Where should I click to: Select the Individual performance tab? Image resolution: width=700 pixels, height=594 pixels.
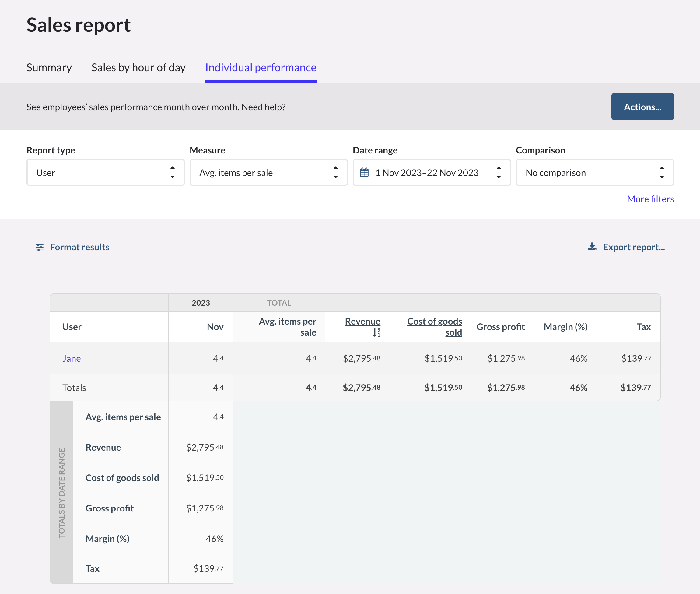click(261, 68)
